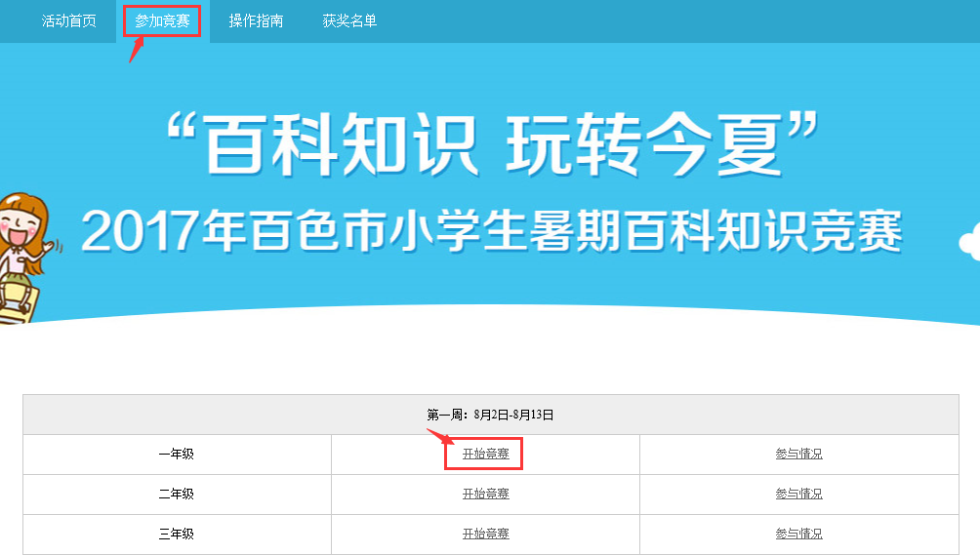The height and width of the screenshot is (555, 980).
Task: Click the white cloud at banner's right edge
Action: pyautogui.click(x=970, y=244)
